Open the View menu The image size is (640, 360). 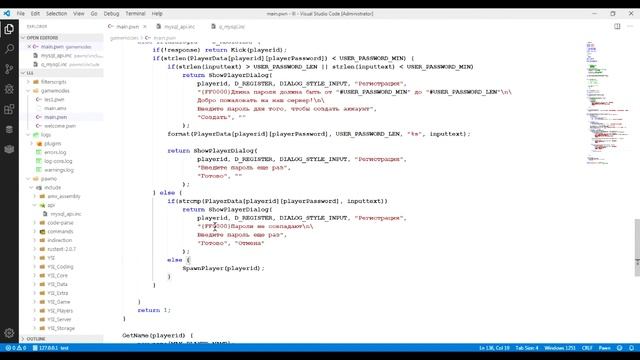[79, 13]
